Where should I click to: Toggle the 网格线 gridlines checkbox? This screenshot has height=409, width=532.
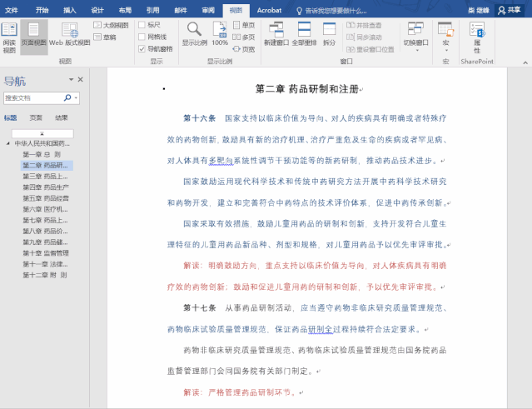pyautogui.click(x=142, y=37)
